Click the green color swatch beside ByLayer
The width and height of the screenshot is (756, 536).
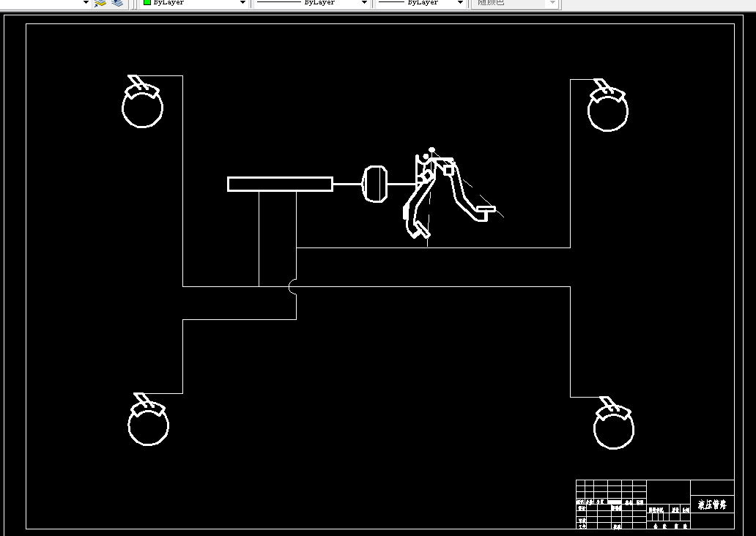coord(147,2)
